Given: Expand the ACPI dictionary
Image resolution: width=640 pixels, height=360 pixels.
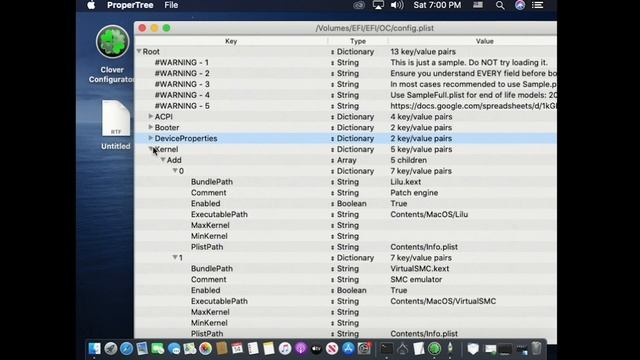Looking at the screenshot, I should pos(151,116).
